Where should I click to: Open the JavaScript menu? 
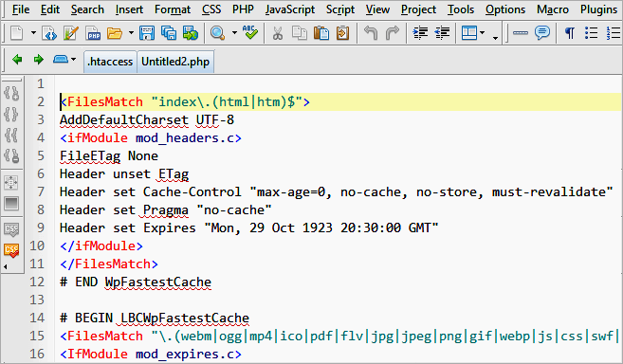pyautogui.click(x=290, y=9)
